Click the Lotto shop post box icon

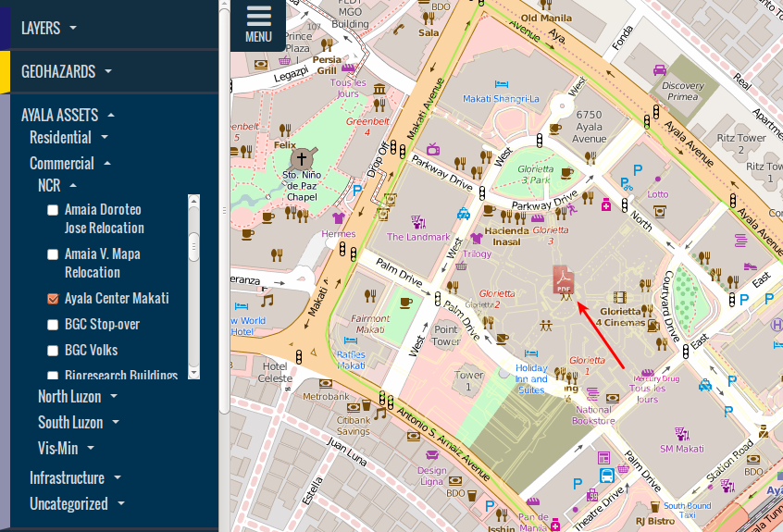point(660,212)
